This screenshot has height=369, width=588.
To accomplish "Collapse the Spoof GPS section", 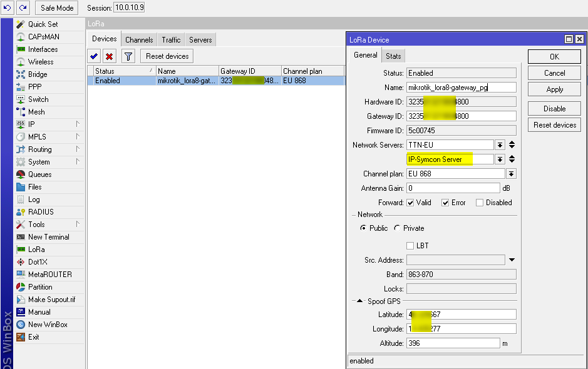I will tap(359, 301).
